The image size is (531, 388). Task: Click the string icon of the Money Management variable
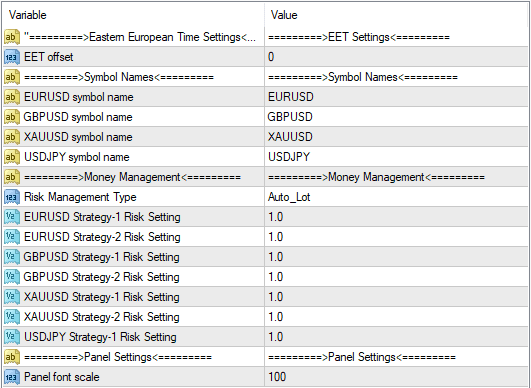click(12, 177)
